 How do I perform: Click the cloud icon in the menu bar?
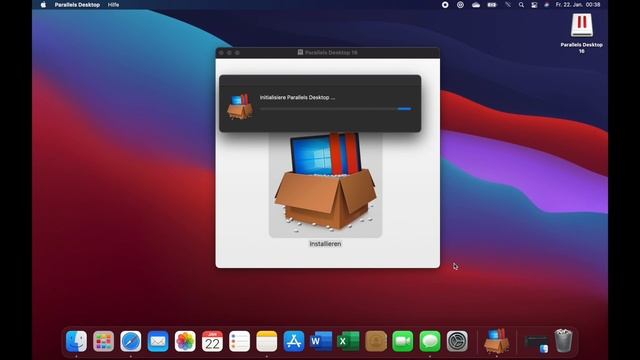click(x=476, y=5)
